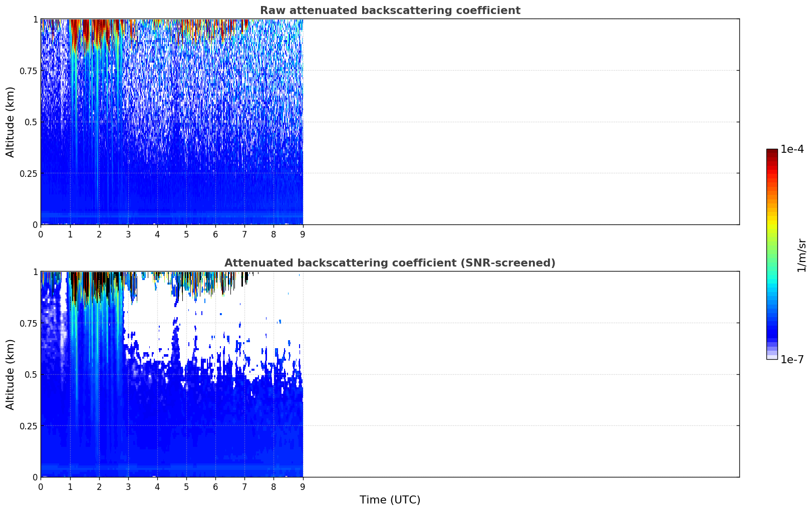Click time tick '3' under the raw plot
The image size is (812, 511).
point(128,234)
